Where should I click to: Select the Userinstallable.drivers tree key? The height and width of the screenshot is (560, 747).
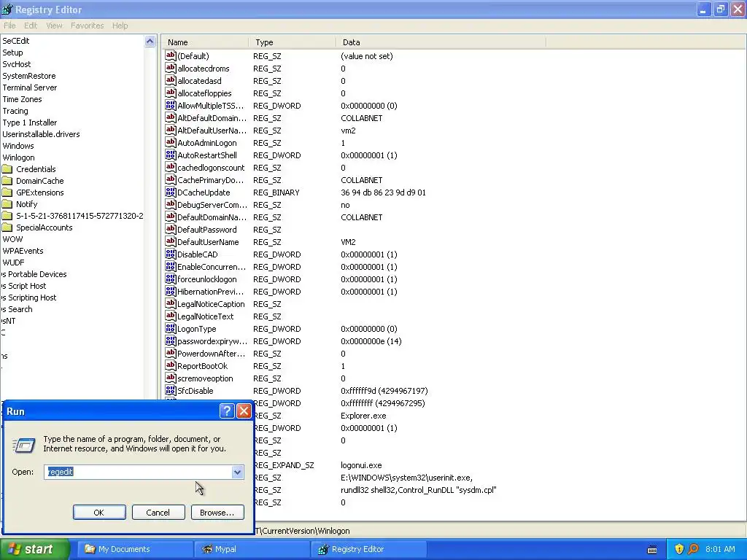(x=41, y=134)
